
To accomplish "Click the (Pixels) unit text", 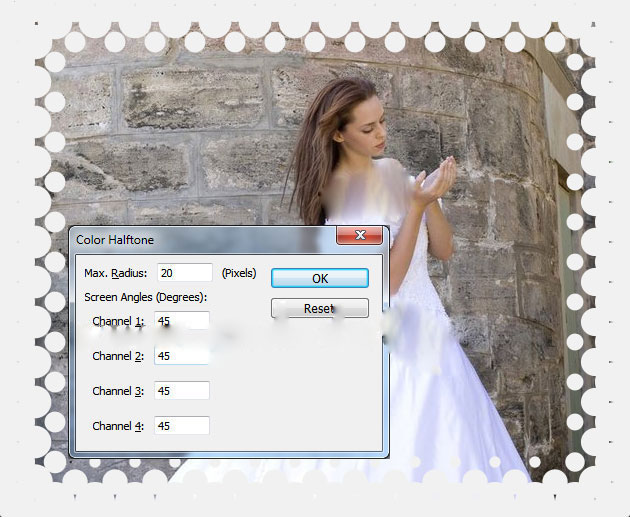I will pyautogui.click(x=239, y=273).
